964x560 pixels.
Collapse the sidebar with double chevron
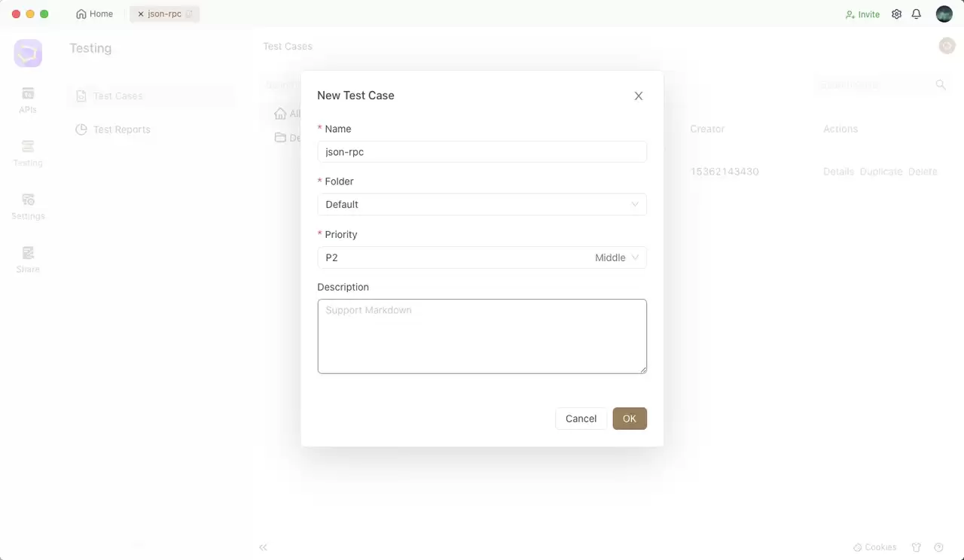(263, 547)
